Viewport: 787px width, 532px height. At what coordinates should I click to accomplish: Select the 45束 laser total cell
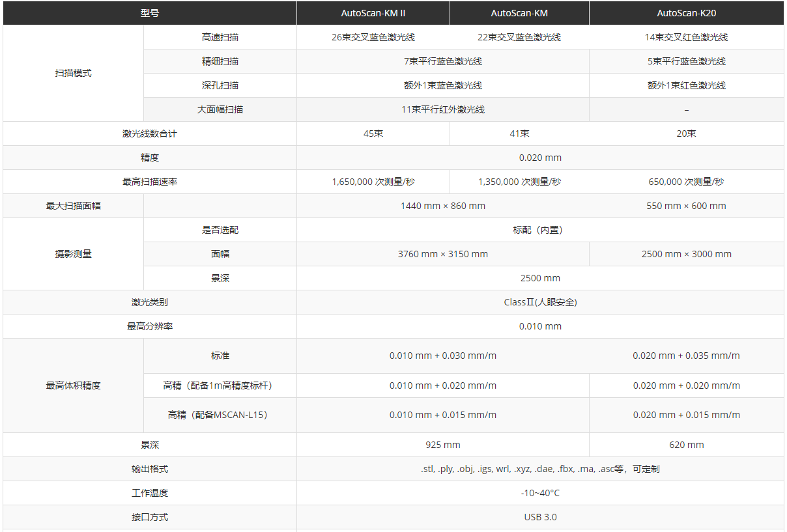point(373,133)
